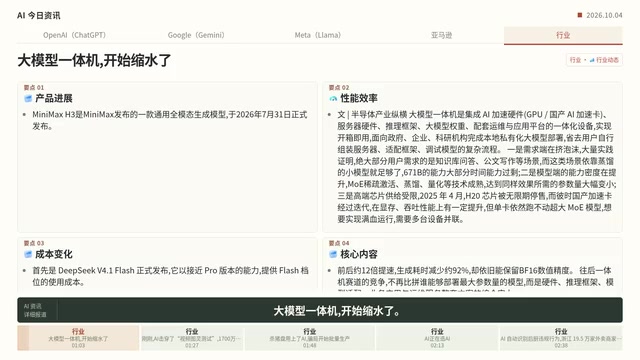Screen dimensions: 640x360
Task: Click the 成本变化 heading
Action: tap(54, 254)
